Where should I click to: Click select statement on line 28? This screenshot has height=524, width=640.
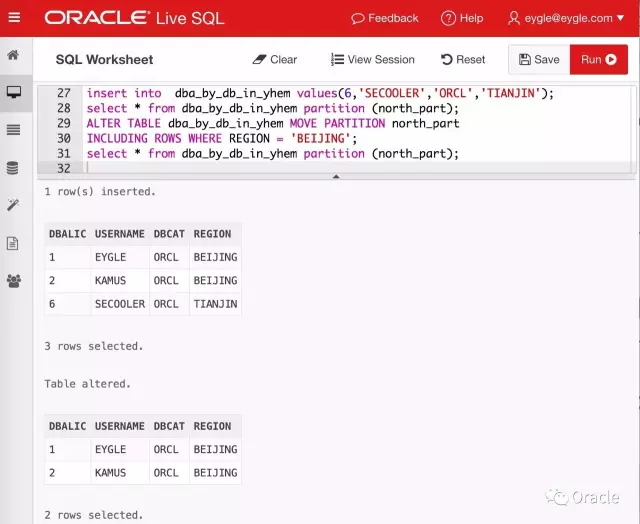click(273, 108)
